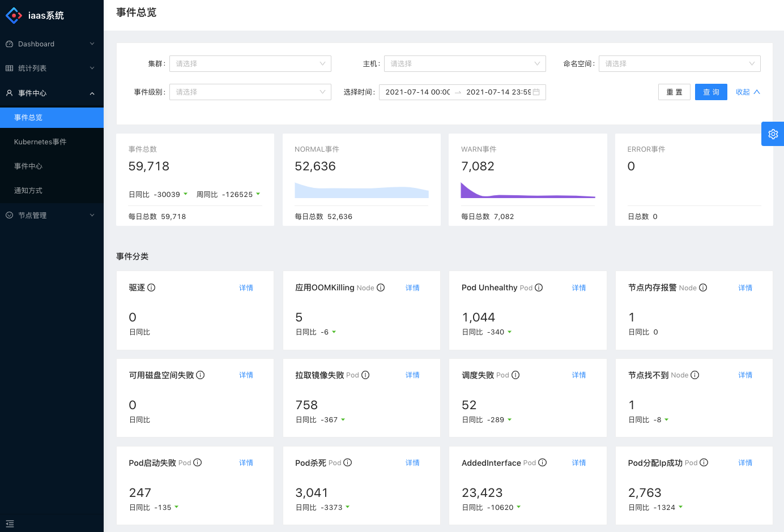Click the calendar icon in time range picker
This screenshot has height=532, width=784.
(536, 92)
